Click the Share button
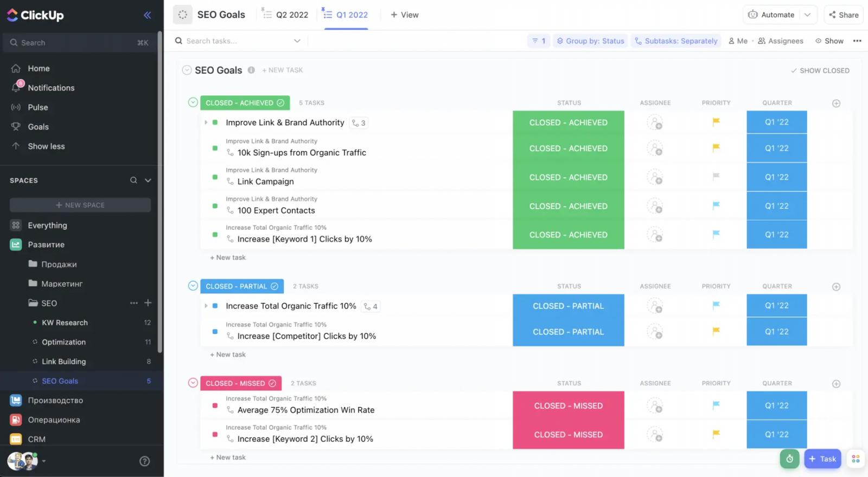This screenshot has height=477, width=868. (844, 15)
